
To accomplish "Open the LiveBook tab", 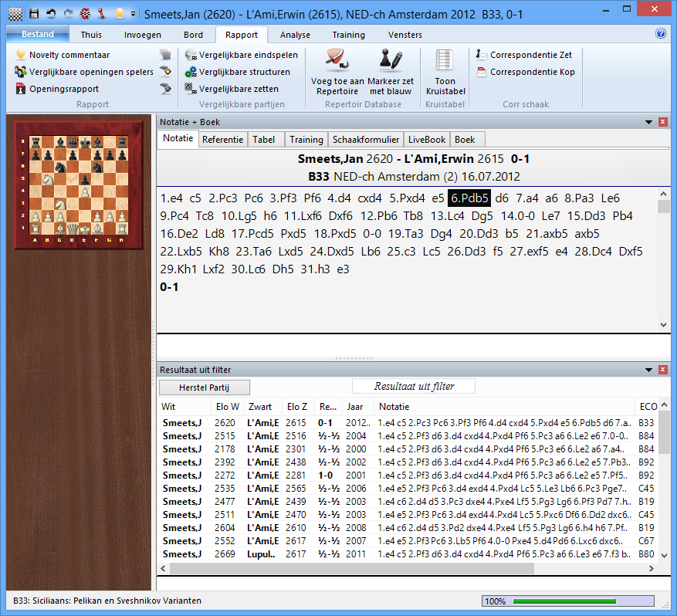I will coord(427,140).
